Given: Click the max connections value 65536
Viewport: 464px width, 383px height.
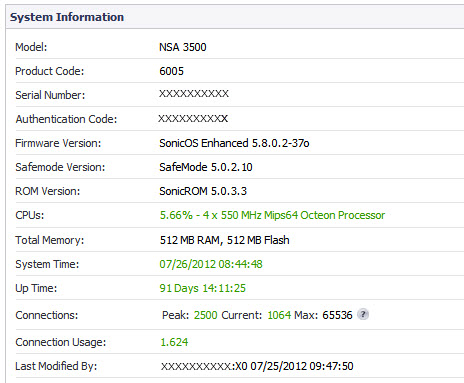Looking at the screenshot, I should 337,315.
